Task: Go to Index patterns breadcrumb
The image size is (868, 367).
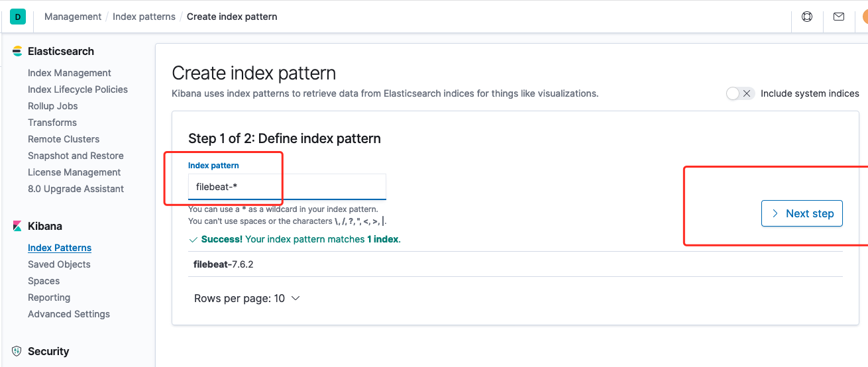Action: tap(144, 17)
